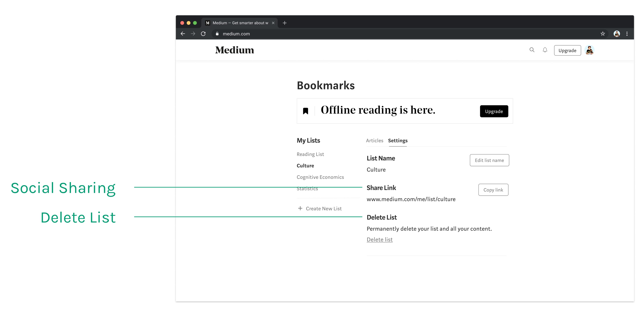The image size is (644, 317).
Task: Open the Reading List
Action: (310, 154)
